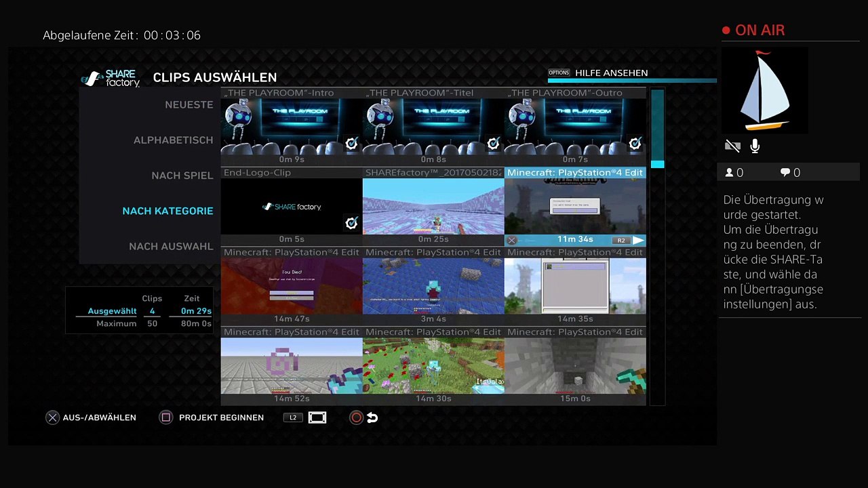
Task: Click the square button icon beside PROJEKT BEGINNEN
Action: coord(166,418)
